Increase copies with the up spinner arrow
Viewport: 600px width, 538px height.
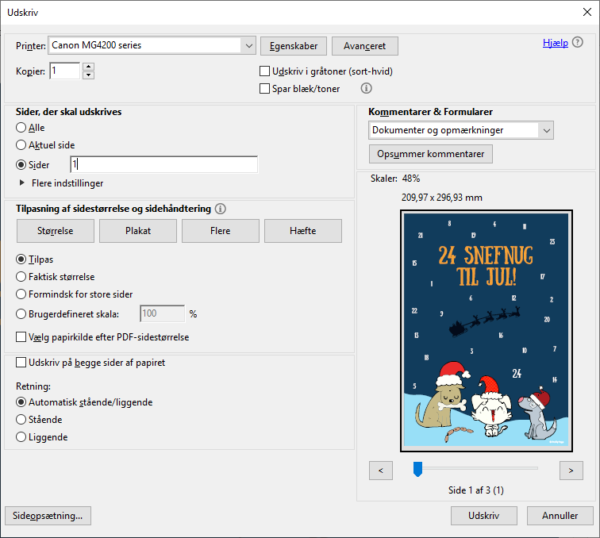tap(89, 67)
